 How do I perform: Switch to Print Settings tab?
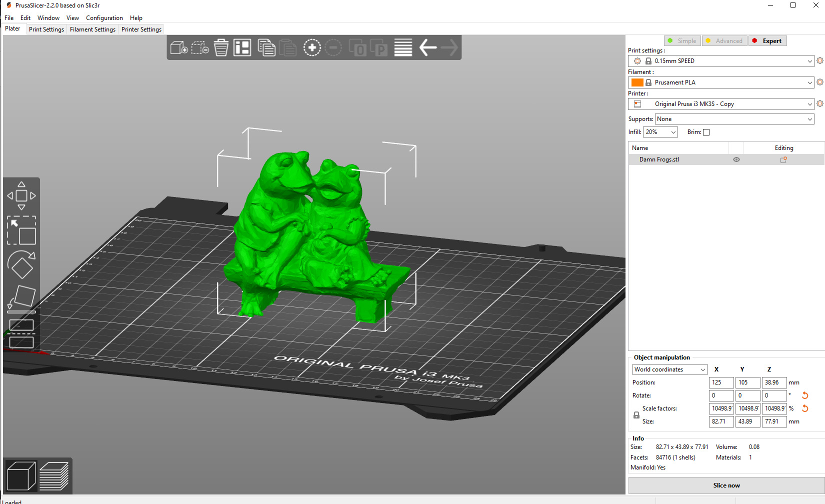(x=46, y=29)
